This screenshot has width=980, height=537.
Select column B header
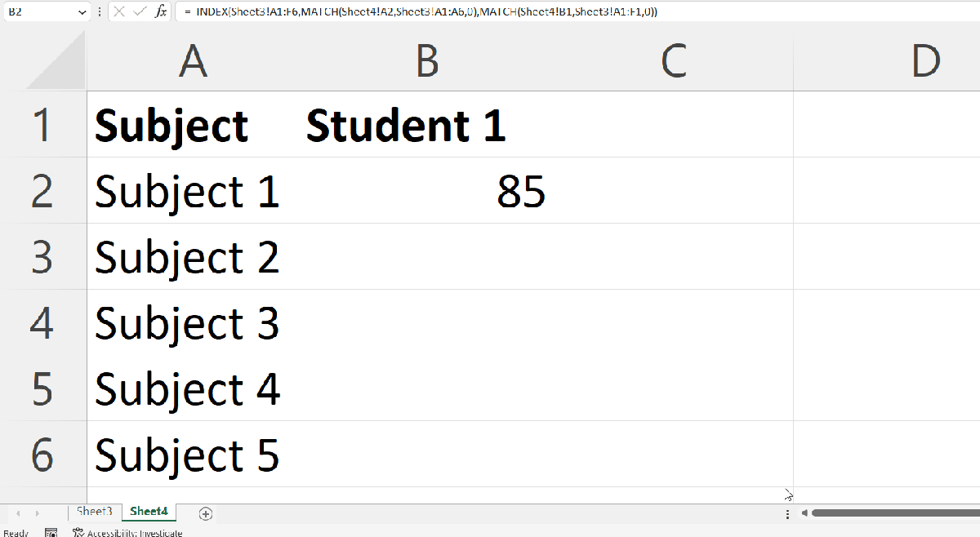(426, 62)
